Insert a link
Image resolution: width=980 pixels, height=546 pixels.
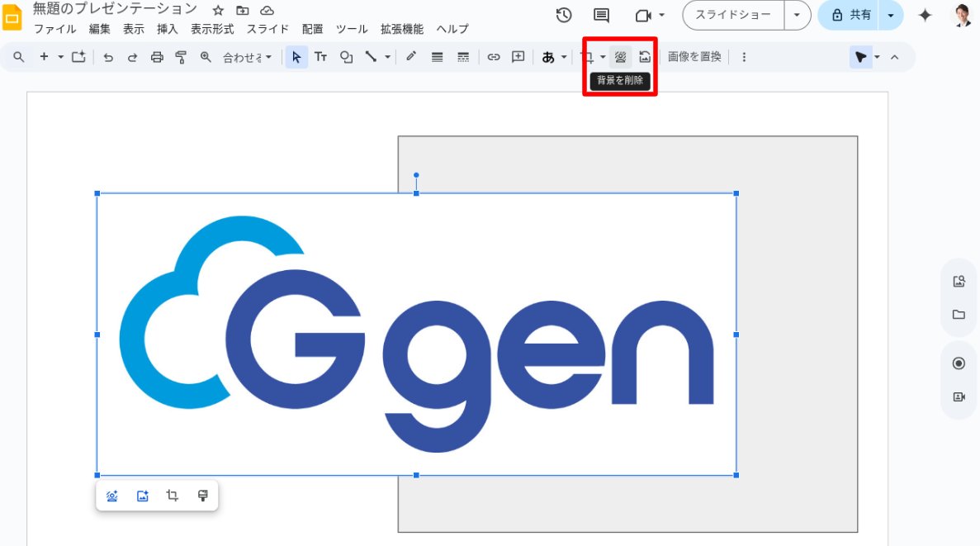494,57
